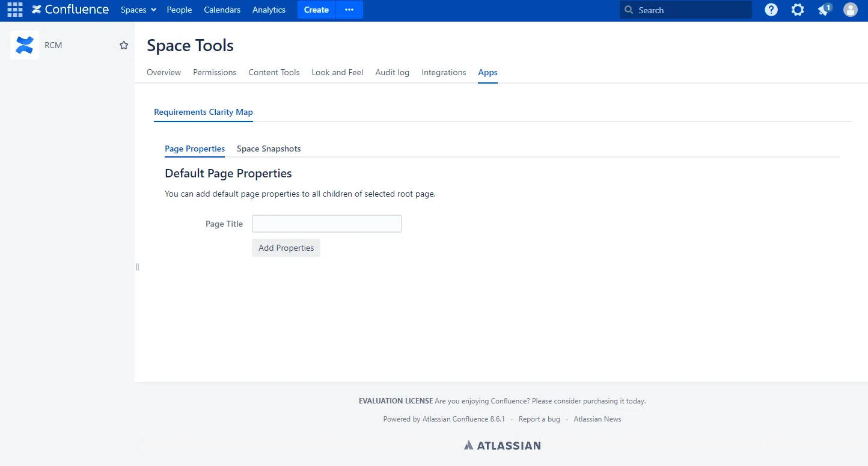Go to Calendars in the top navigation
The image size is (868, 466).
[x=222, y=10]
